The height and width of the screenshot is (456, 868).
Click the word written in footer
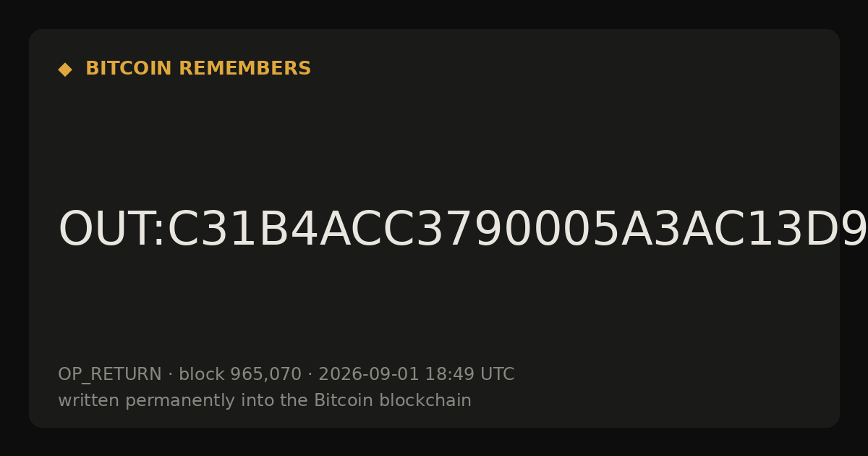tap(89, 401)
